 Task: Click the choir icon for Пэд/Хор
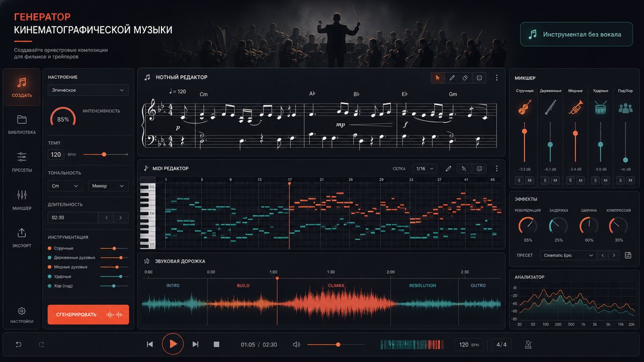pyautogui.click(x=625, y=108)
